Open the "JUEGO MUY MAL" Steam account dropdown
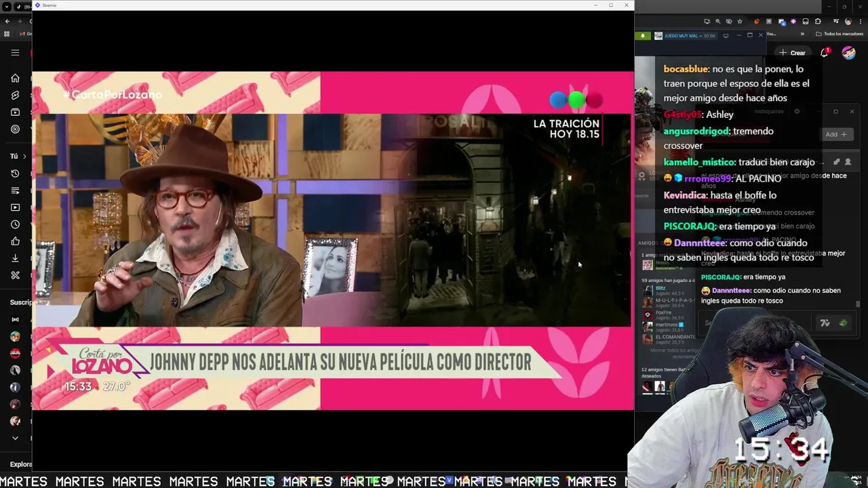Screen dimensions: 868x488 click(x=685, y=36)
